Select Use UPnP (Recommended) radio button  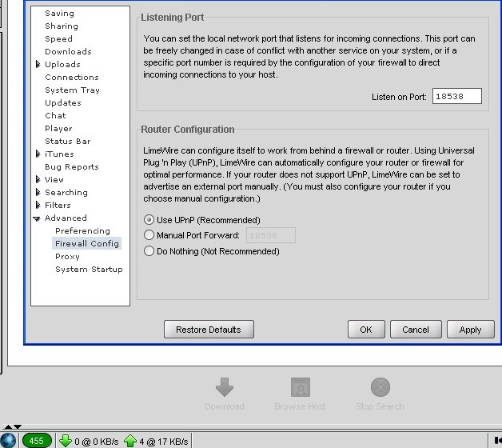coord(149,220)
